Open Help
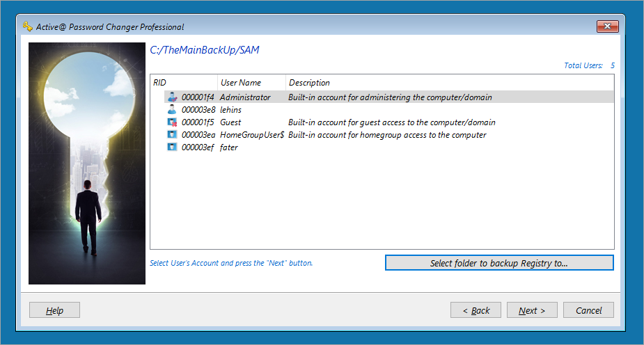This screenshot has width=644, height=345. (x=54, y=310)
